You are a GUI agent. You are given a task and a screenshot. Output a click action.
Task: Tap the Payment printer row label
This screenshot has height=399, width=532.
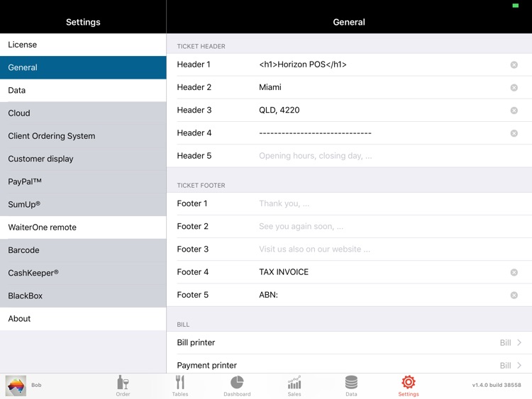(x=206, y=365)
